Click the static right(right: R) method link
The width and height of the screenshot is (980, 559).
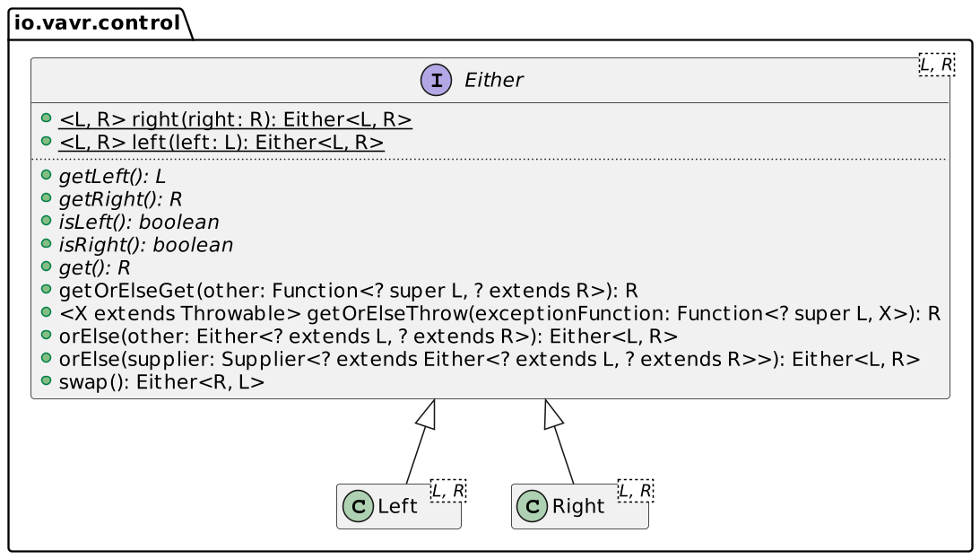point(235,119)
